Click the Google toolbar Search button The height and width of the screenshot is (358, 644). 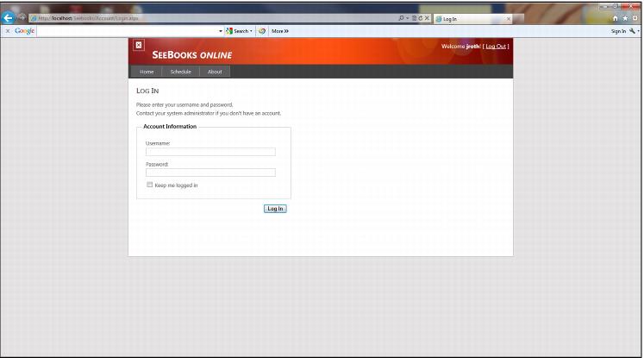point(238,31)
